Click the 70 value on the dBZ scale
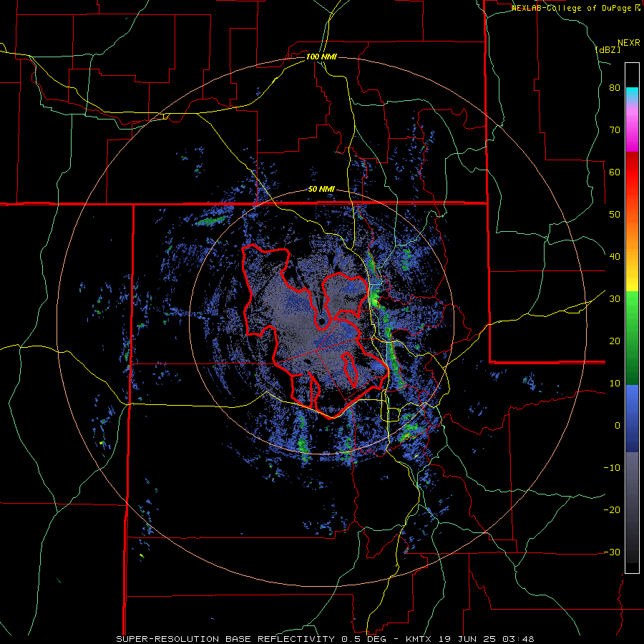 pyautogui.click(x=615, y=130)
